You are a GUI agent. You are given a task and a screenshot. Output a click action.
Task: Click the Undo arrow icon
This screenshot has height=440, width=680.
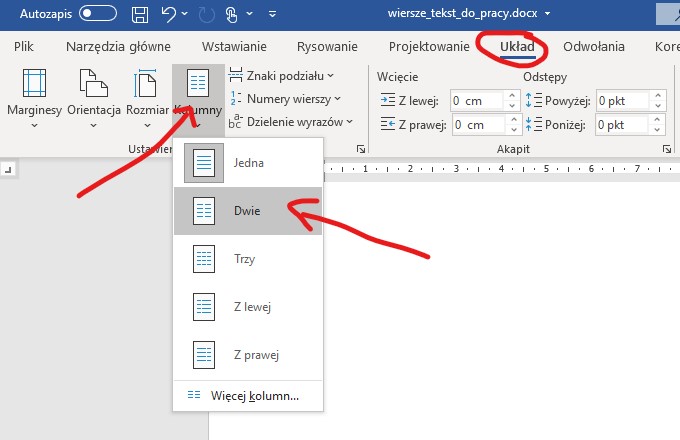[x=170, y=14]
